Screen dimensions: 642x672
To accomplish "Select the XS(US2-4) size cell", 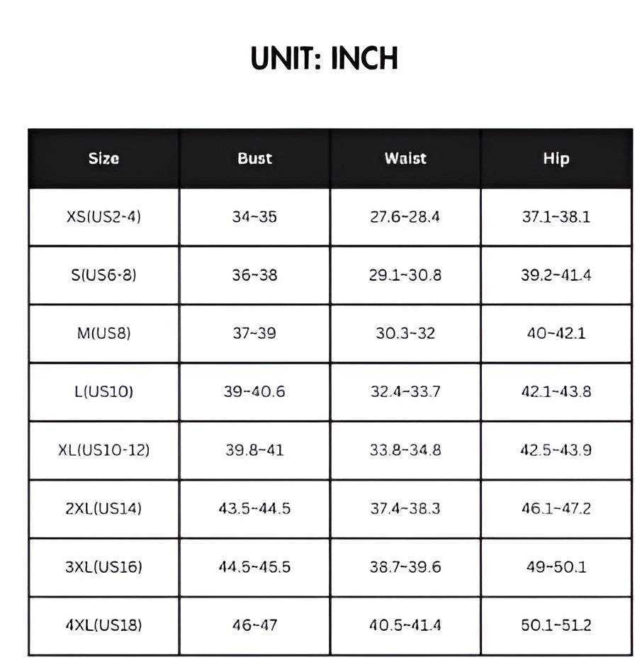I will tap(103, 217).
